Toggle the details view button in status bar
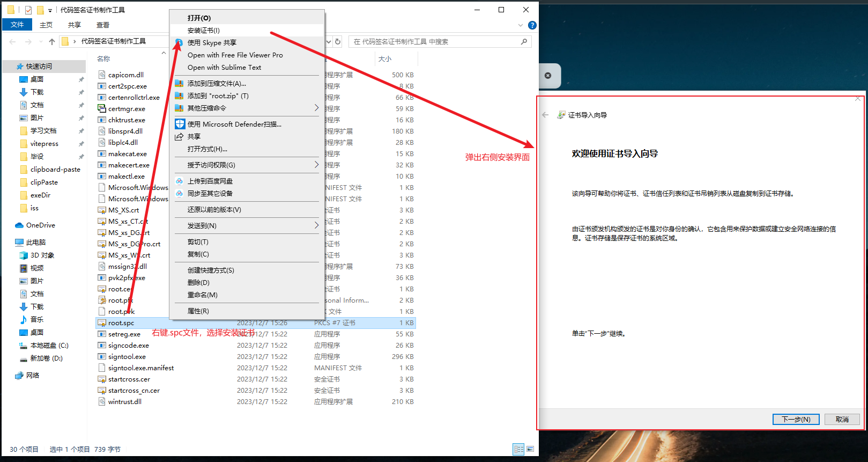Image resolution: width=868 pixels, height=462 pixels. click(x=518, y=449)
